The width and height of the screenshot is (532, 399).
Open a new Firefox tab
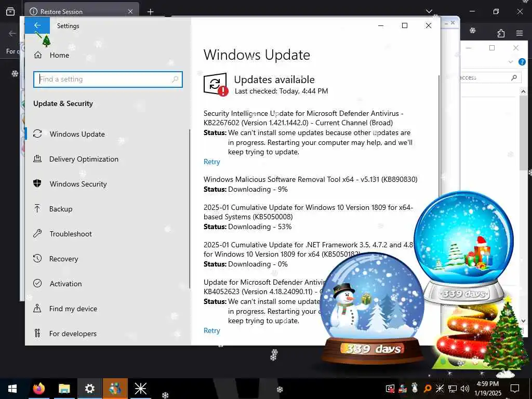pos(150,12)
